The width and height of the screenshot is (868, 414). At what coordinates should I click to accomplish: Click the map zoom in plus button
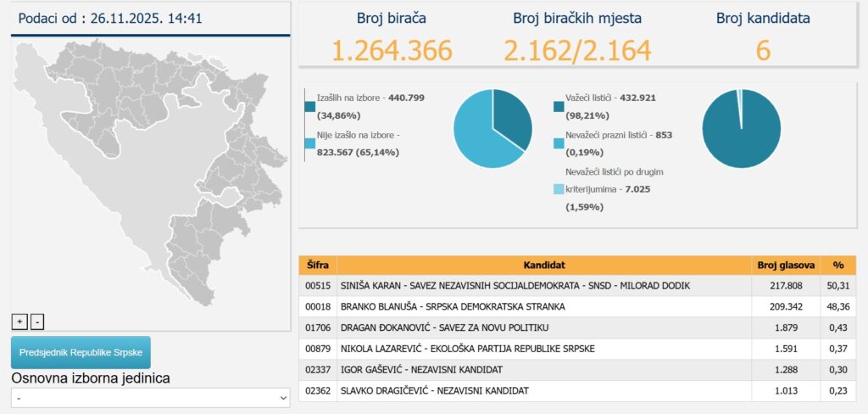[x=19, y=322]
